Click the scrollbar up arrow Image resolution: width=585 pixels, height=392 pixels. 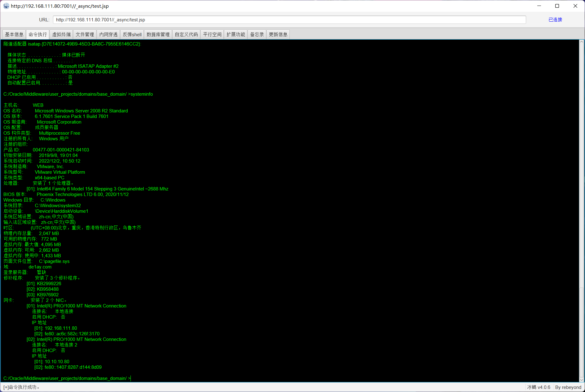coord(582,42)
